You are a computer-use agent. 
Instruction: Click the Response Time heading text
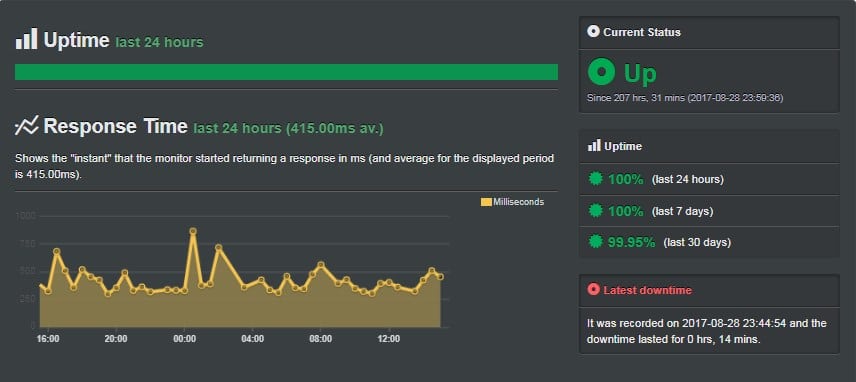(x=116, y=126)
